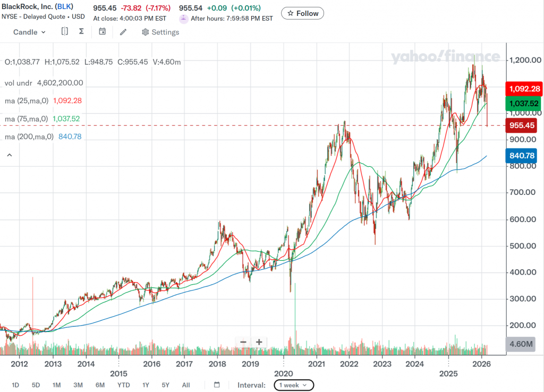Collapse the indicator legend with chevron
544x392 pixels.
click(8, 155)
